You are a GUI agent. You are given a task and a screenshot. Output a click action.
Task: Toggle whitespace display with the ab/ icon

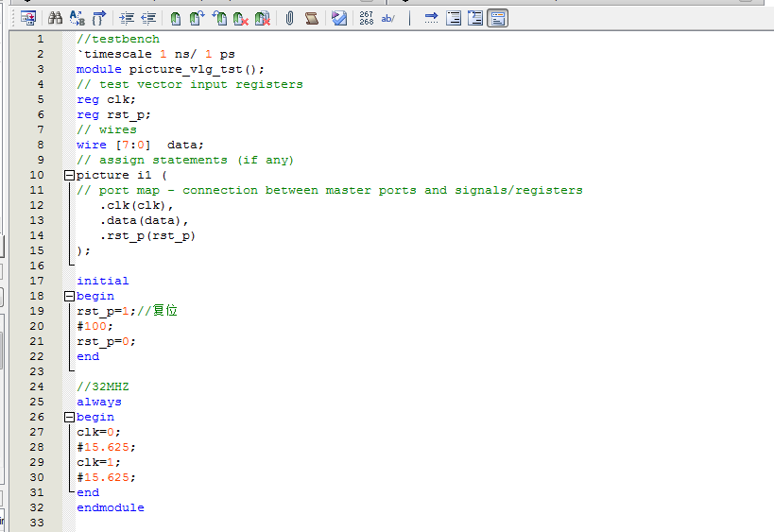(x=388, y=18)
